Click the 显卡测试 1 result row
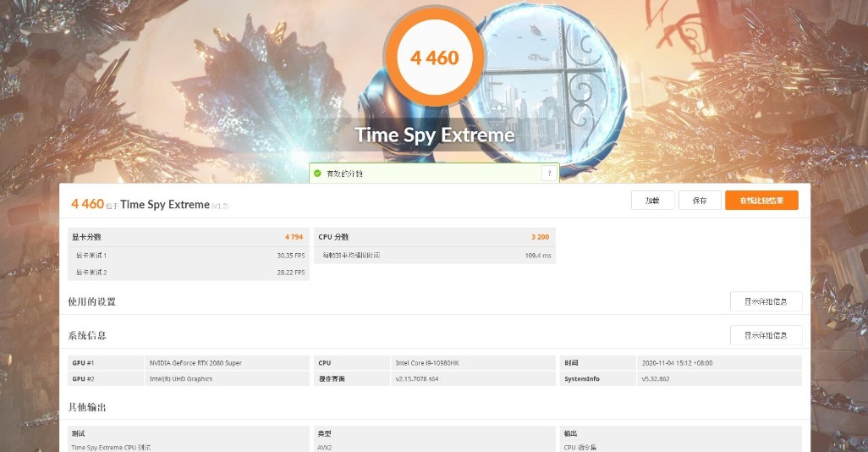868x452 pixels. pyautogui.click(x=188, y=256)
